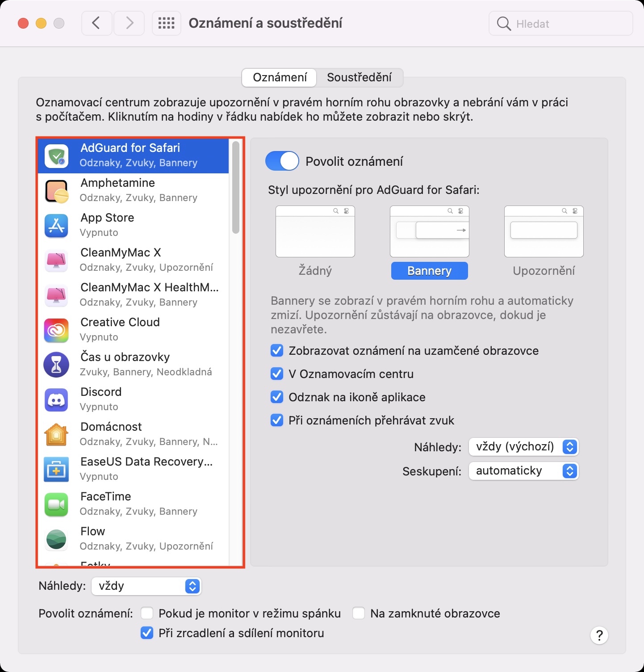The height and width of the screenshot is (672, 644).
Task: Click the CleanMyMac X app icon
Action: tap(56, 260)
